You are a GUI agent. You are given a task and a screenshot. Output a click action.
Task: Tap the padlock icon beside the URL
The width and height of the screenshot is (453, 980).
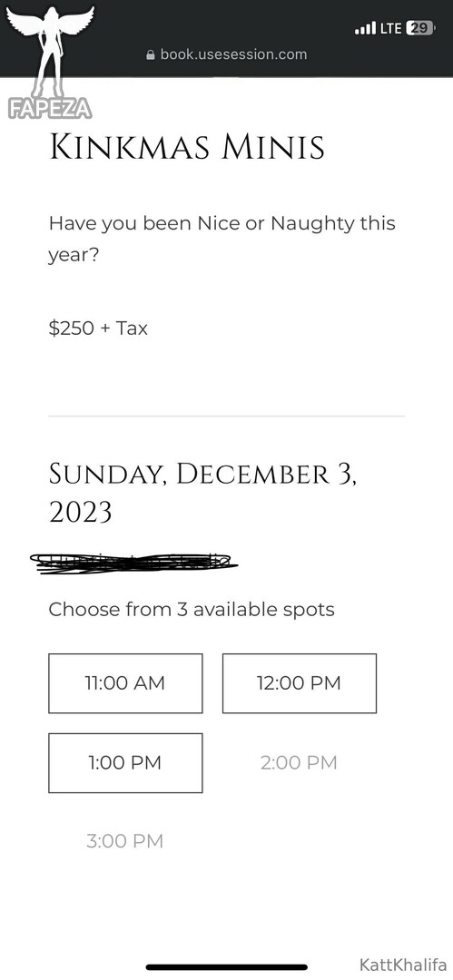click(150, 55)
